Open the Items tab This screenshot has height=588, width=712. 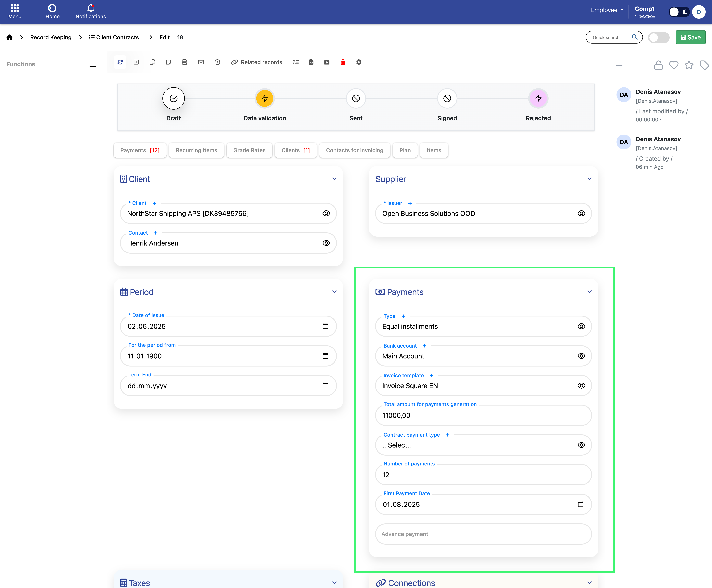pos(434,150)
